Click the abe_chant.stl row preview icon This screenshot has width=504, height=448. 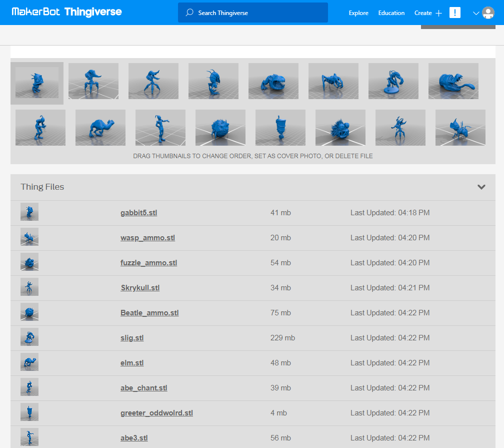[x=29, y=387]
